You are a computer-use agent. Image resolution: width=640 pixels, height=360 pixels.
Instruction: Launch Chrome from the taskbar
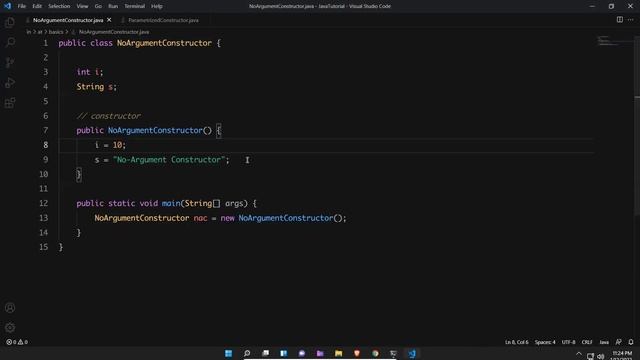tap(375, 353)
